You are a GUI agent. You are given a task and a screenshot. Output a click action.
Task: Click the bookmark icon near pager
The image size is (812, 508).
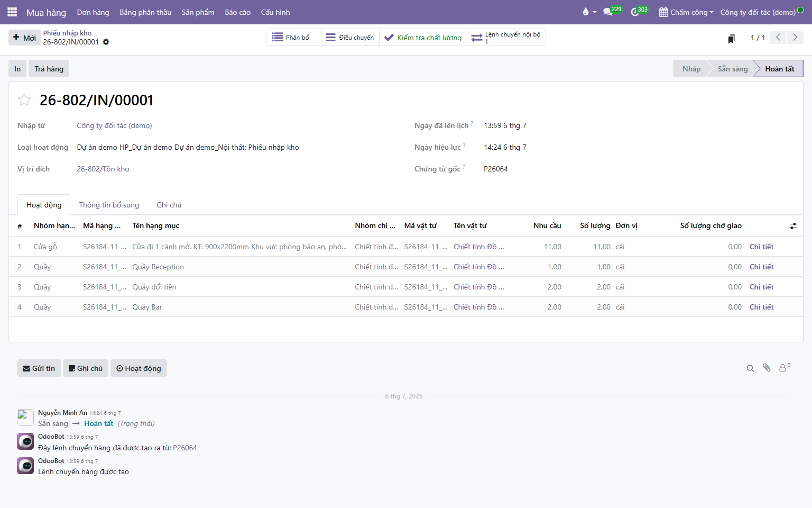731,38
